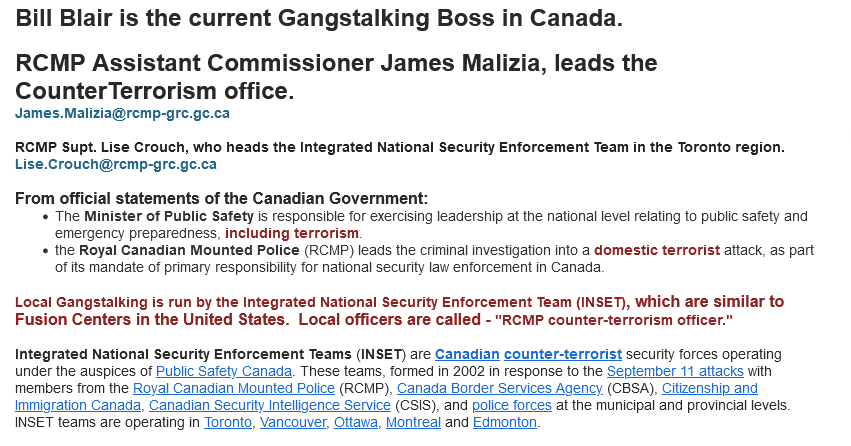Click the Lise.Crouch@rcmp-grc.gc.ca email link
This screenshot has height=446, width=851.
[115, 164]
